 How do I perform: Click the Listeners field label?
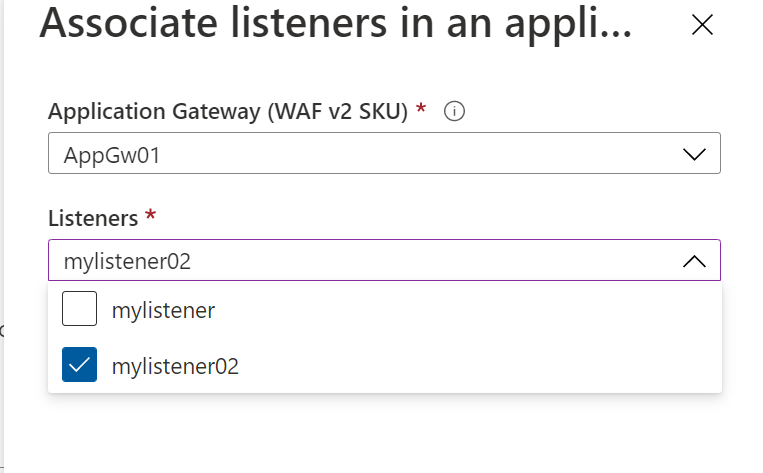[93, 217]
